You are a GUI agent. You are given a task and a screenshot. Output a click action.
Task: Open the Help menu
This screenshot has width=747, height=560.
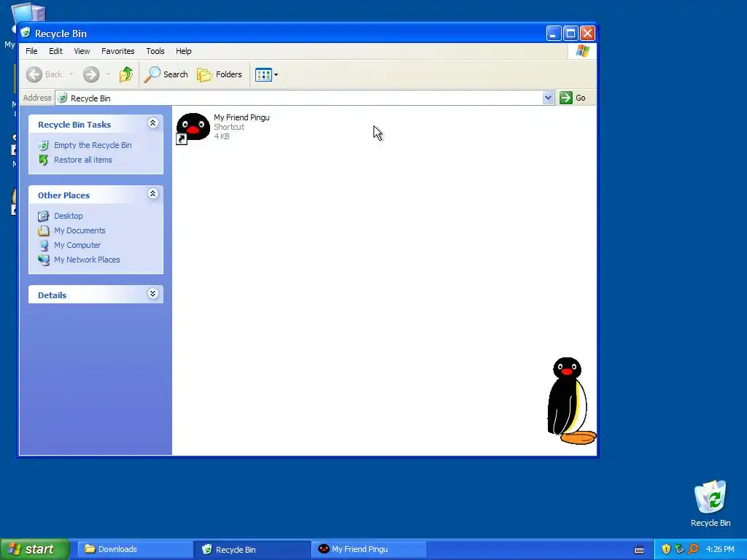coord(183,51)
